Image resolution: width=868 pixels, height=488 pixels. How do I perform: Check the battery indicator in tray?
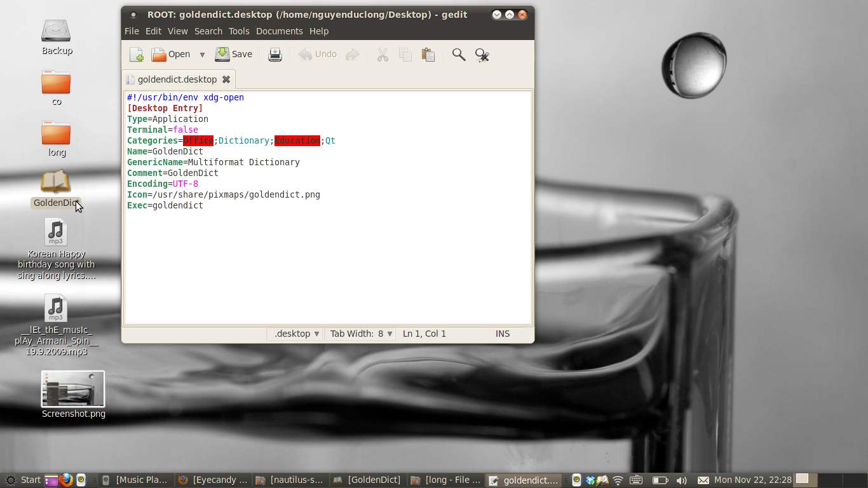click(660, 480)
